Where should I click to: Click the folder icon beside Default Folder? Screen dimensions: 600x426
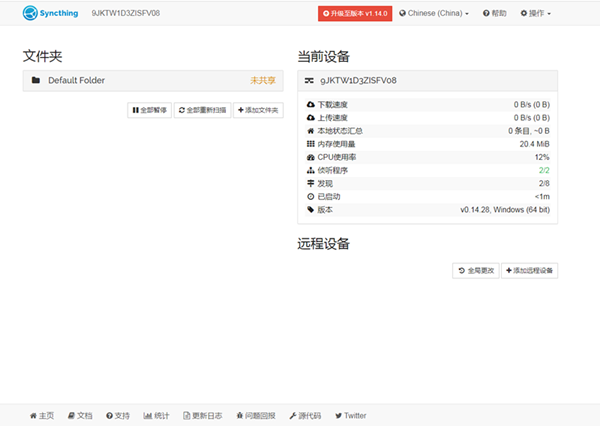pyautogui.click(x=36, y=80)
